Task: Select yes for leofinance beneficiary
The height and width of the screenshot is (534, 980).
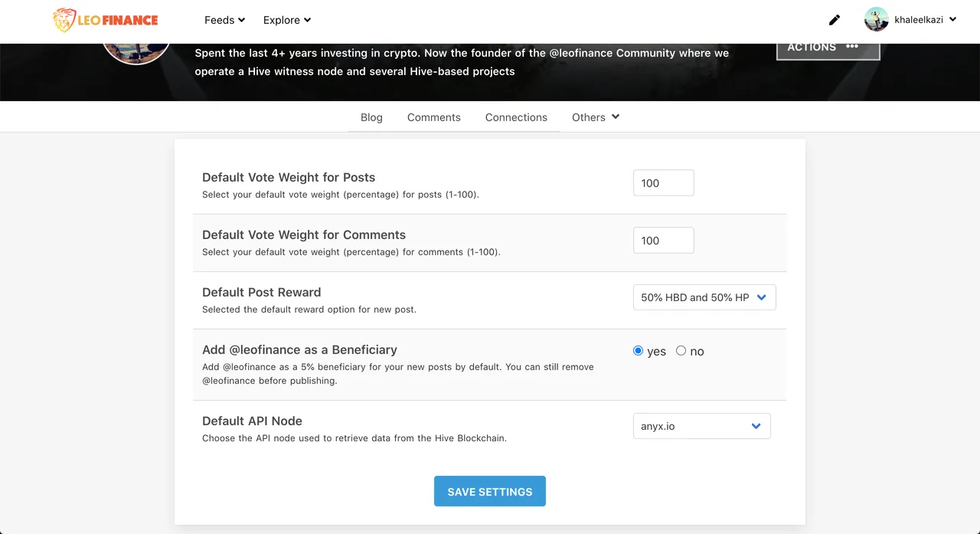Action: click(639, 351)
